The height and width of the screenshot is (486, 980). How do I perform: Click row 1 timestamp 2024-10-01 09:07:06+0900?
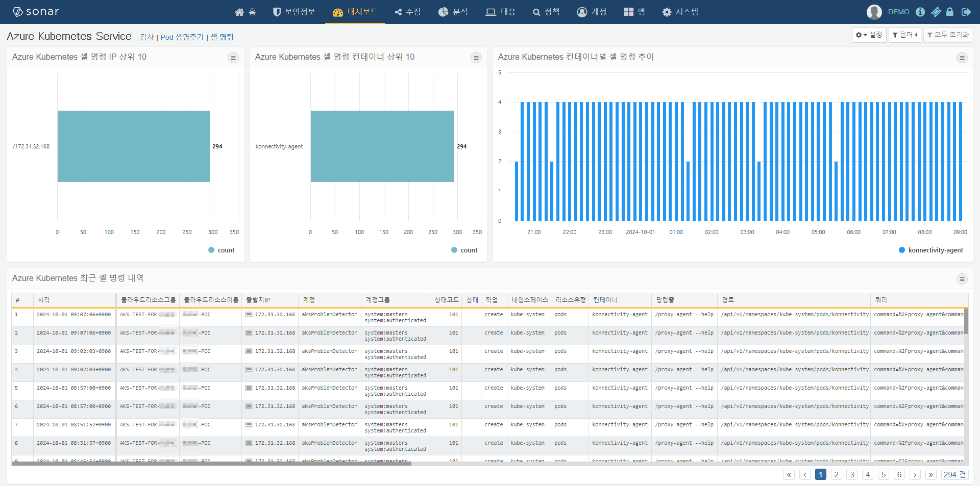[73, 315]
